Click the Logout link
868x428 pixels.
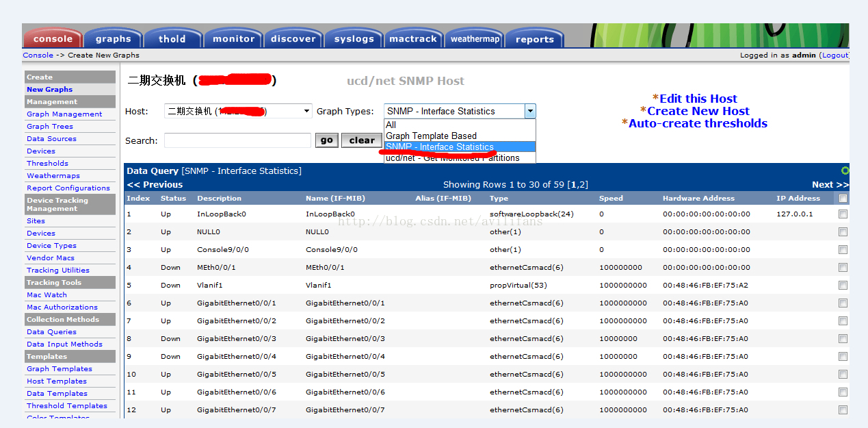834,55
